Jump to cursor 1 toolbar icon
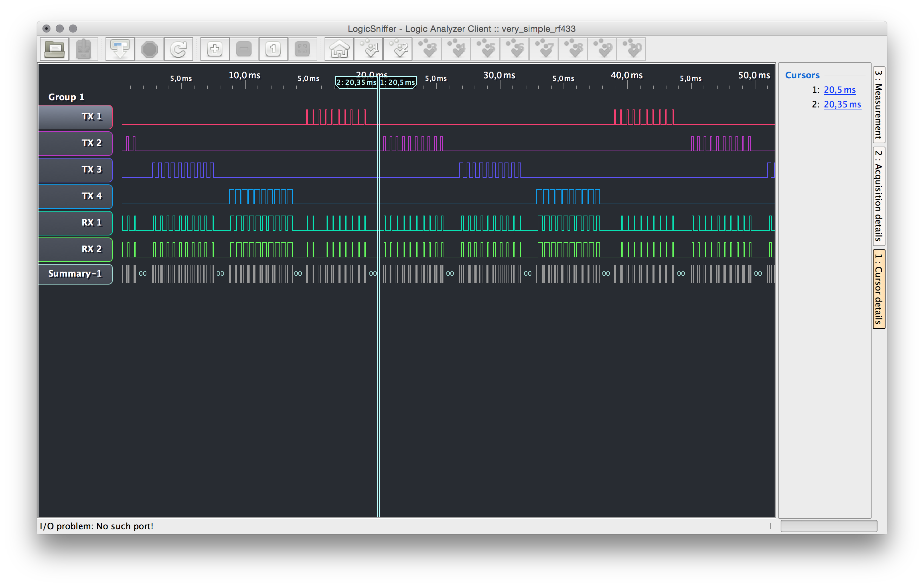Screen dimensions: 924x587 tap(368, 49)
